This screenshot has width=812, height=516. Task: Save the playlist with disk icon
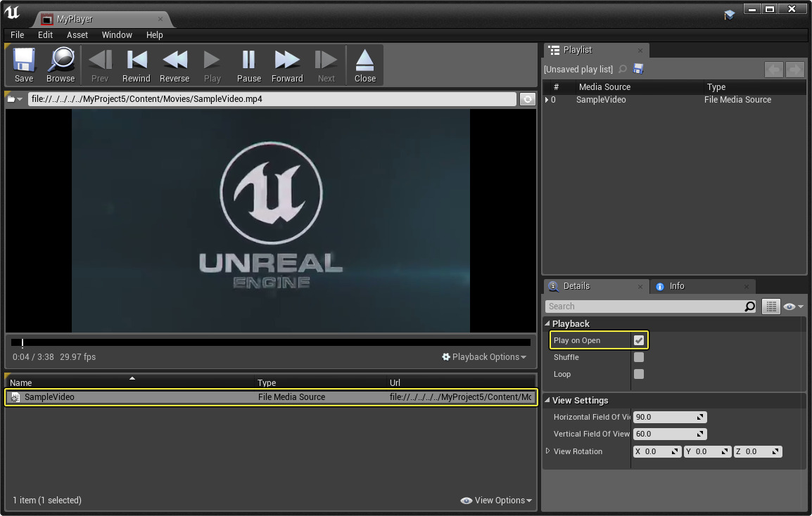[x=638, y=69]
